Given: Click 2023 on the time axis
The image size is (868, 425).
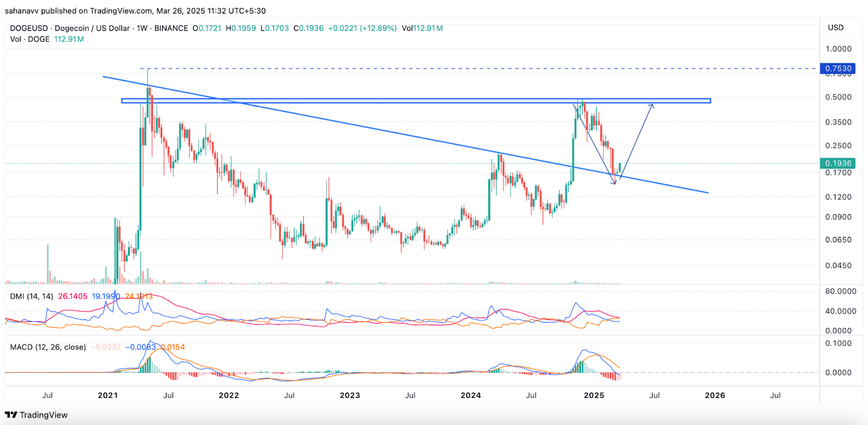Looking at the screenshot, I should pos(349,395).
